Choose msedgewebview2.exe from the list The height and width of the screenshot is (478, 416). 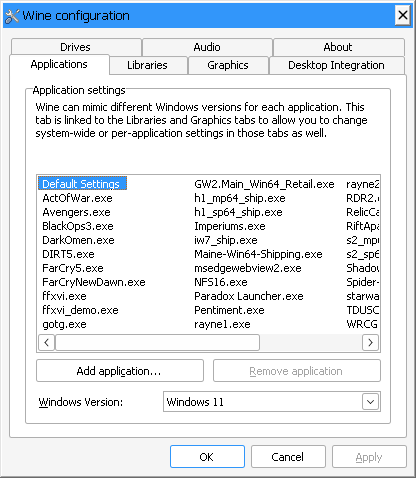[248, 268]
